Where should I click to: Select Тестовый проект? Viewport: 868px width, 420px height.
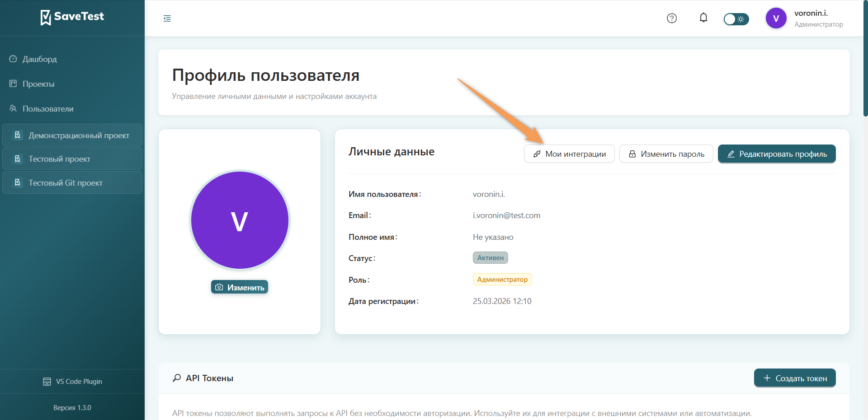[72, 159]
